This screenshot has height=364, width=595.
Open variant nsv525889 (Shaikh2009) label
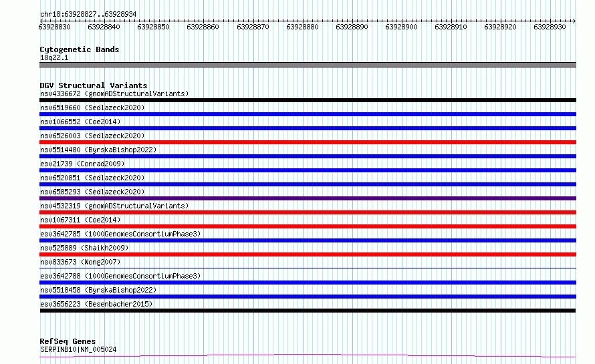[x=84, y=248]
